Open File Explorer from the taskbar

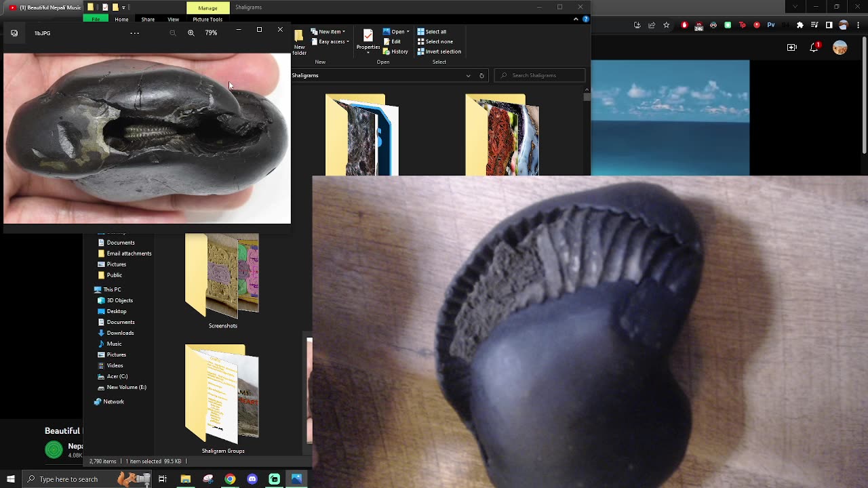185,479
